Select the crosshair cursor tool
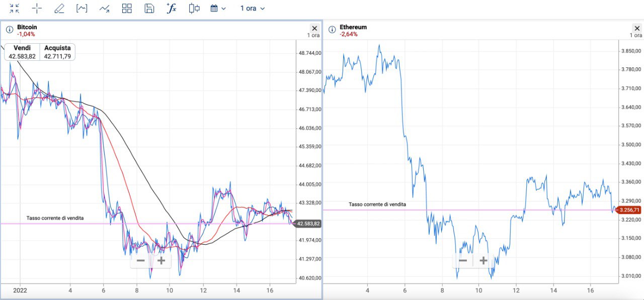The height and width of the screenshot is (300, 644). click(x=37, y=9)
